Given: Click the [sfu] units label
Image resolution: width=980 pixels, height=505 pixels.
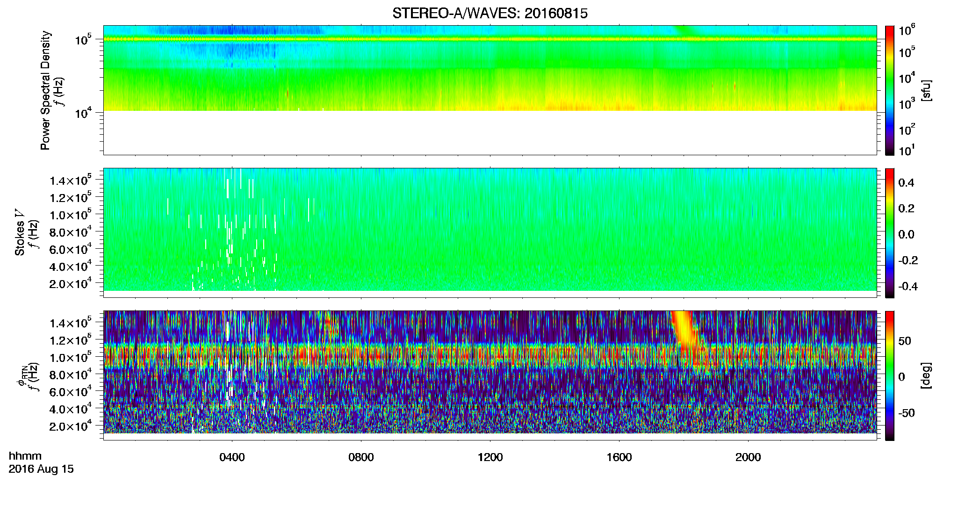Looking at the screenshot, I should (927, 90).
